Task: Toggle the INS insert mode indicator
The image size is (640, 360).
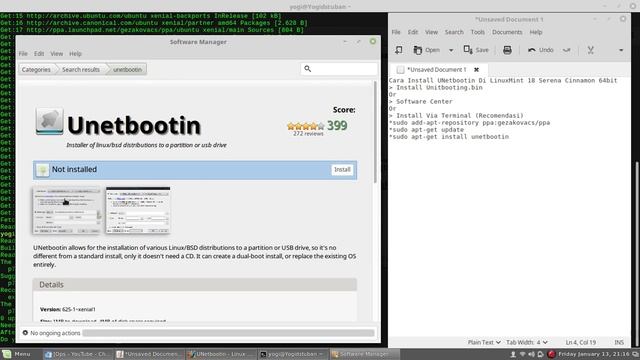Action: pyautogui.click(x=619, y=342)
